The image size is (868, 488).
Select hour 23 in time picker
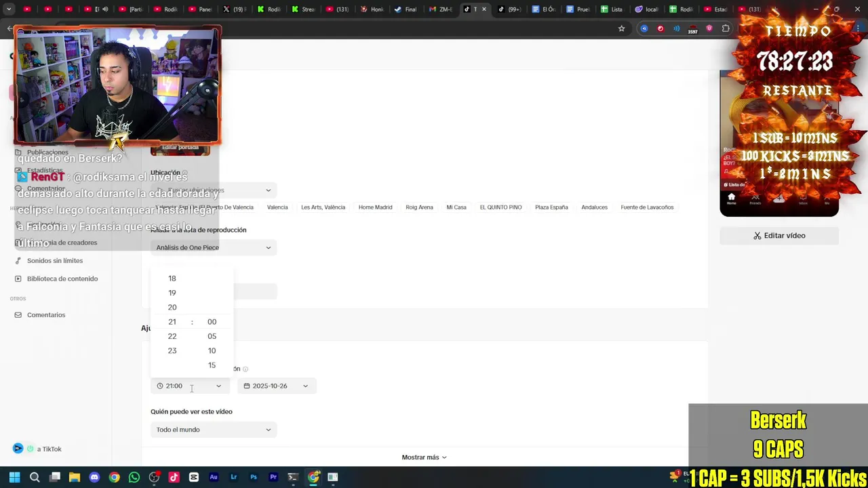pos(172,351)
